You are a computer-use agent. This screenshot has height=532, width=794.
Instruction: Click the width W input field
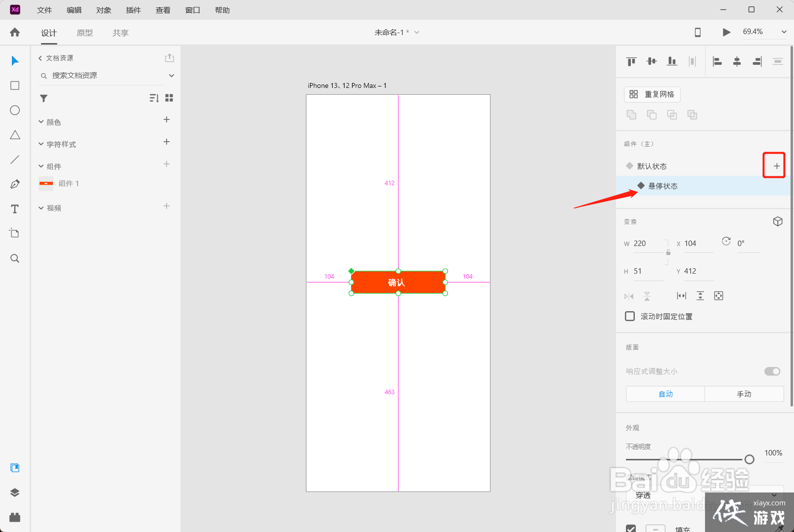click(648, 244)
